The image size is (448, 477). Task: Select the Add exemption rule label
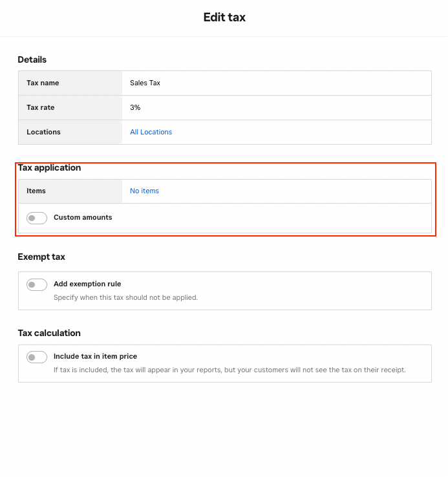[87, 284]
